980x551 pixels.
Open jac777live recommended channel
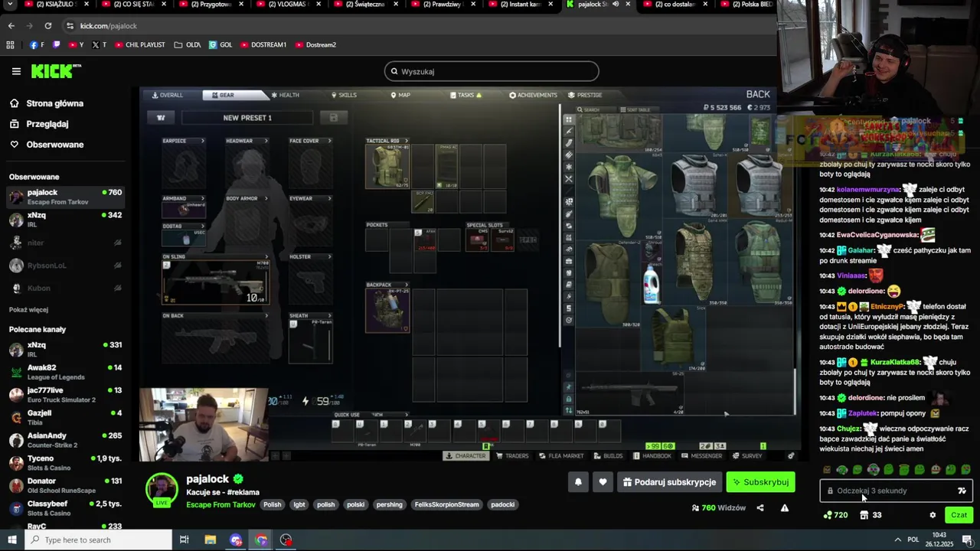click(65, 395)
